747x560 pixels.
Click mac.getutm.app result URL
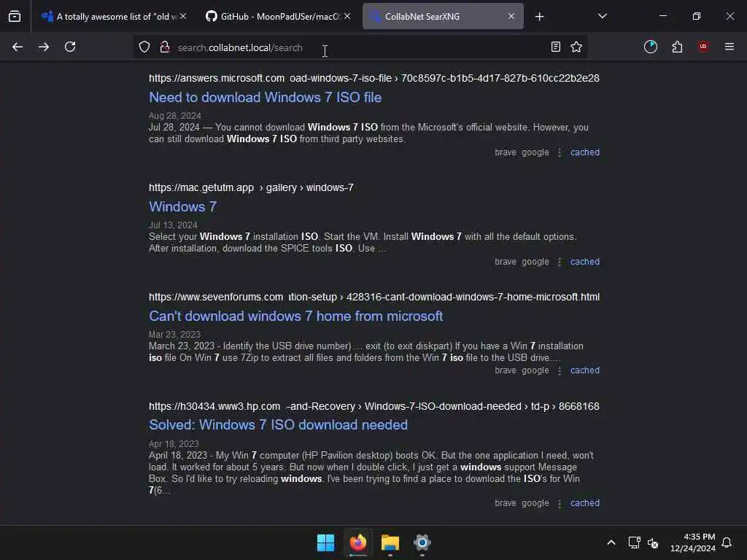tap(251, 187)
